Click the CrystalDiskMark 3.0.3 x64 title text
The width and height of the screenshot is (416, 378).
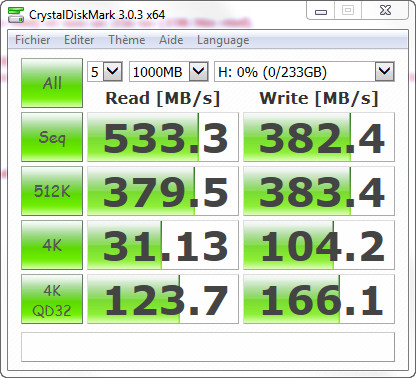[x=97, y=15]
